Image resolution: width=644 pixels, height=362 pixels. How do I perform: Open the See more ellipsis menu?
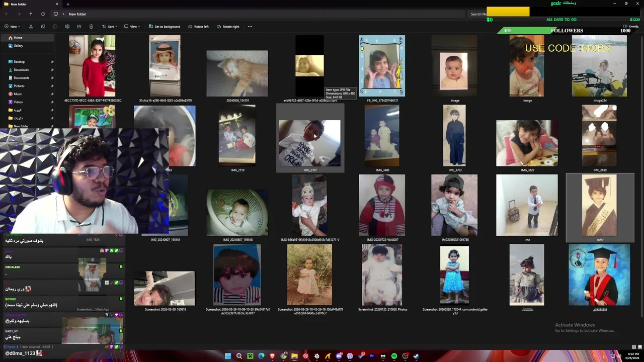(250, 27)
